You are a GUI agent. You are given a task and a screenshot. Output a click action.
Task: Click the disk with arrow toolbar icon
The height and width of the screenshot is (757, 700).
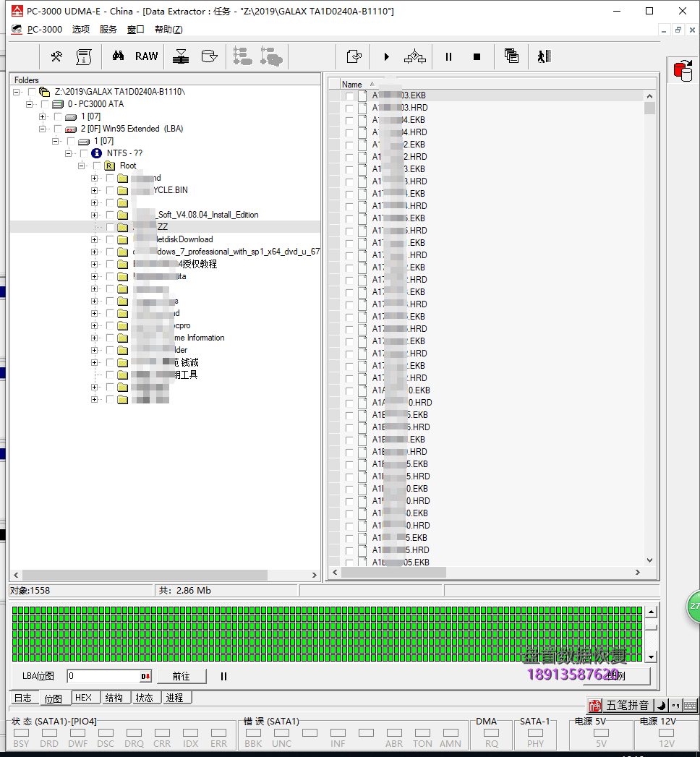point(209,56)
